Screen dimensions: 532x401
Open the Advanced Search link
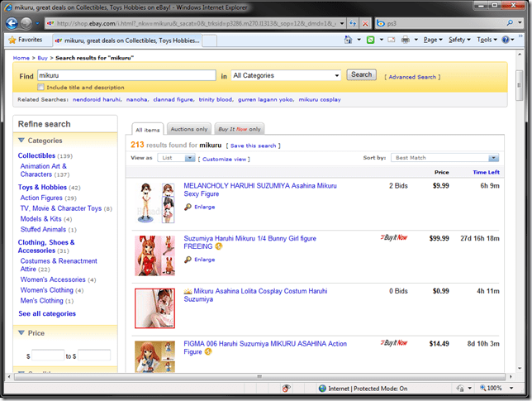[x=412, y=77]
